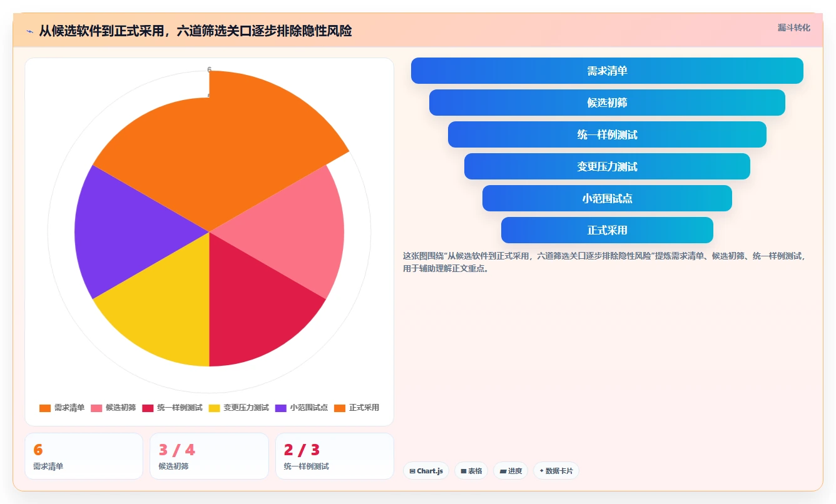Image resolution: width=836 pixels, height=504 pixels.
Task: Toggle 正式采用 legend item
Action: point(357,408)
